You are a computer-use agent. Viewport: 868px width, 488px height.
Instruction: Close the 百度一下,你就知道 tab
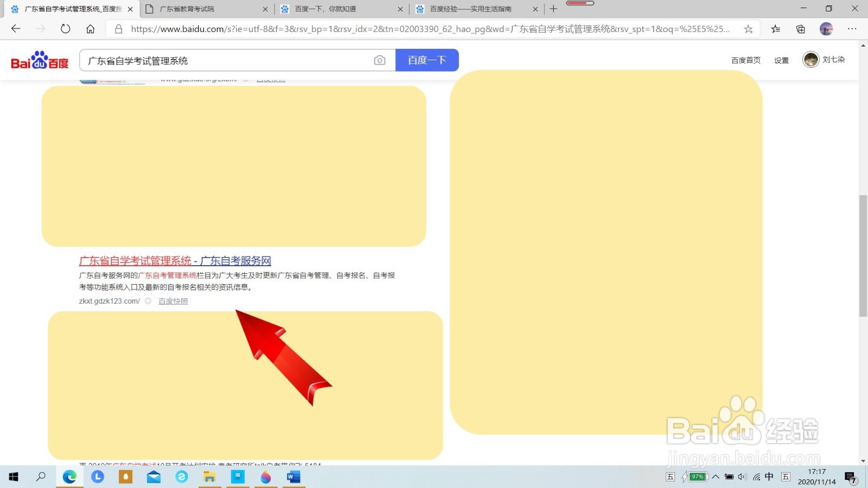coord(400,9)
